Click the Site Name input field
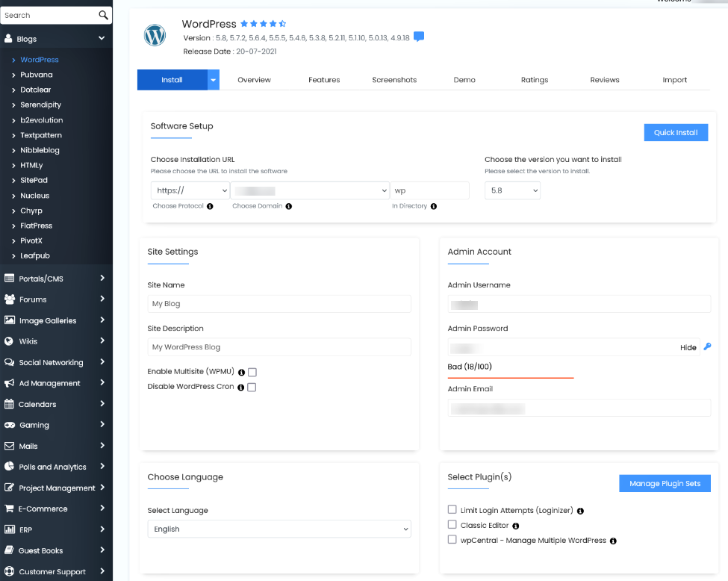 (x=279, y=304)
